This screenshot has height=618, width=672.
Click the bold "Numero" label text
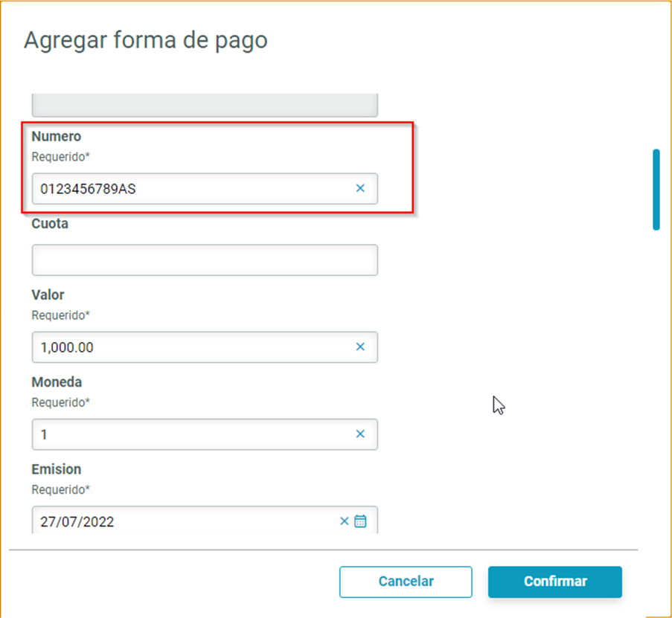[x=57, y=137]
